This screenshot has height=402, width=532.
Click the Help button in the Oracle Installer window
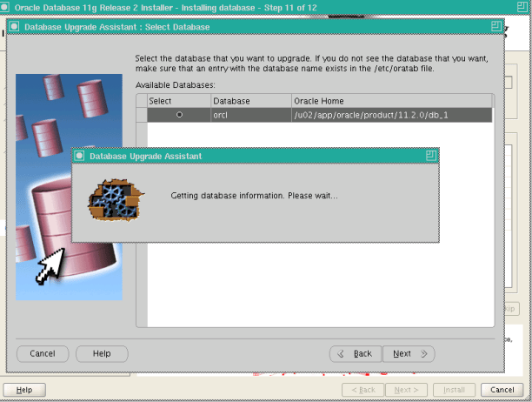click(24, 390)
